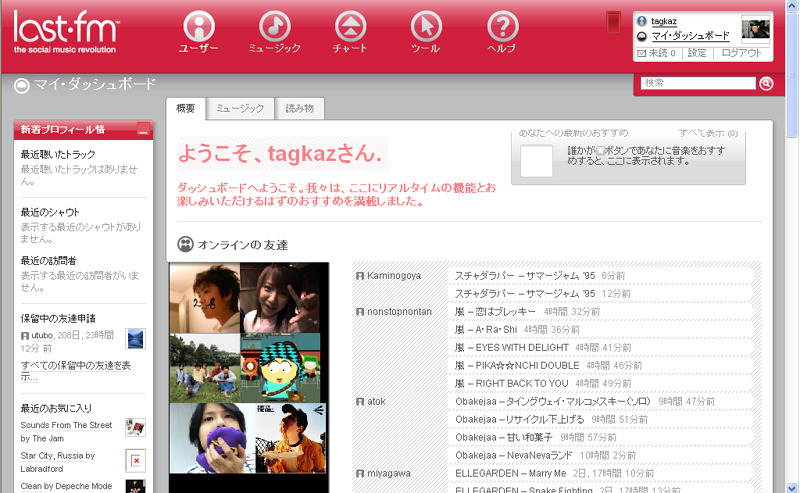Switch to the 読み物 tab
This screenshot has height=493, width=800.
[299, 108]
